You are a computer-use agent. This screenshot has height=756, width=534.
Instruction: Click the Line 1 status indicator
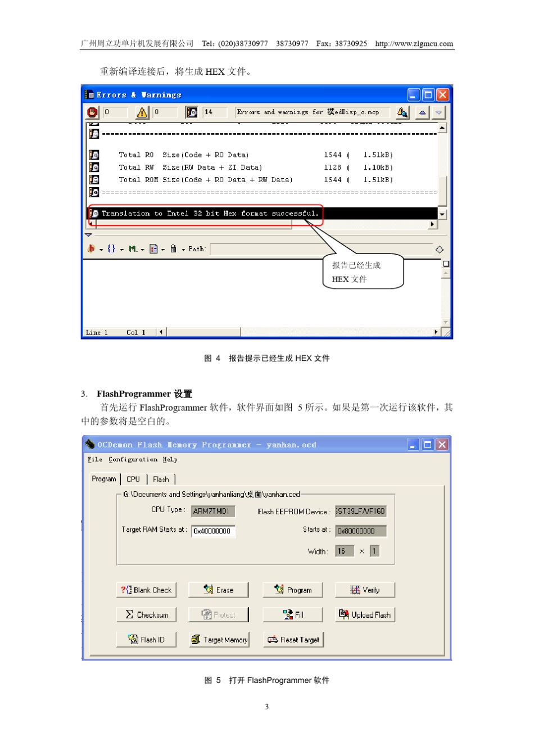click(x=97, y=333)
